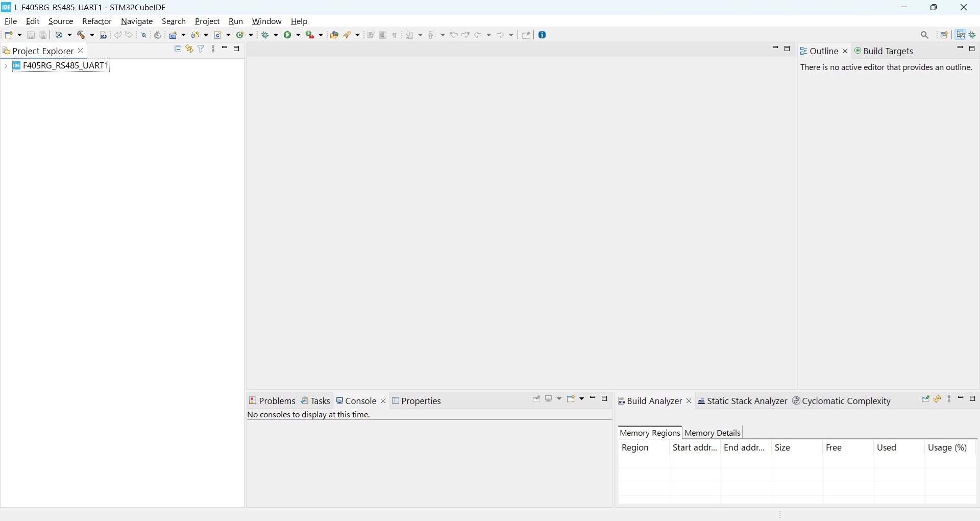
Task: Click the New C source file icon
Action: coord(219,35)
